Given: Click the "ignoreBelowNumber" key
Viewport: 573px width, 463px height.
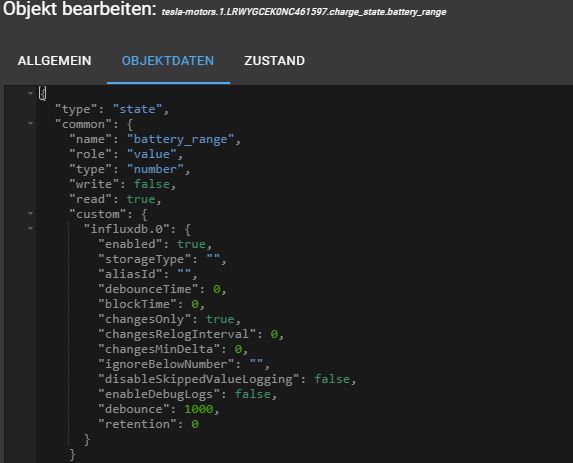Looking at the screenshot, I should (x=166, y=364).
